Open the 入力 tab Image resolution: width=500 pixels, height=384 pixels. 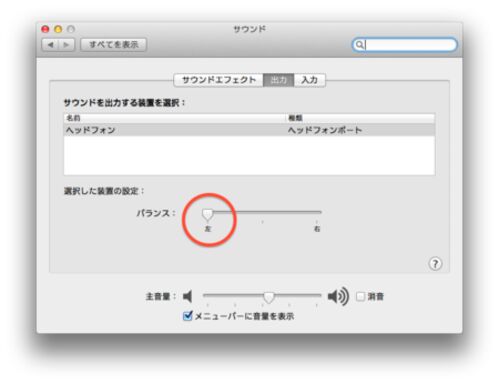coord(309,80)
